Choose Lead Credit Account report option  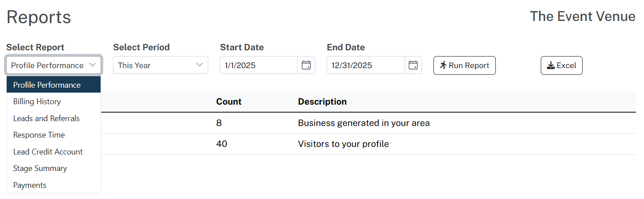pos(54,152)
